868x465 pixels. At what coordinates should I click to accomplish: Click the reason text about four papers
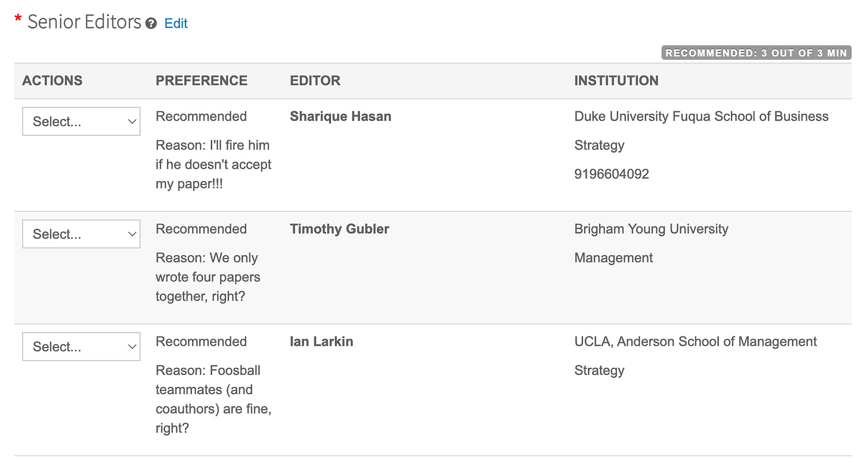tap(208, 277)
